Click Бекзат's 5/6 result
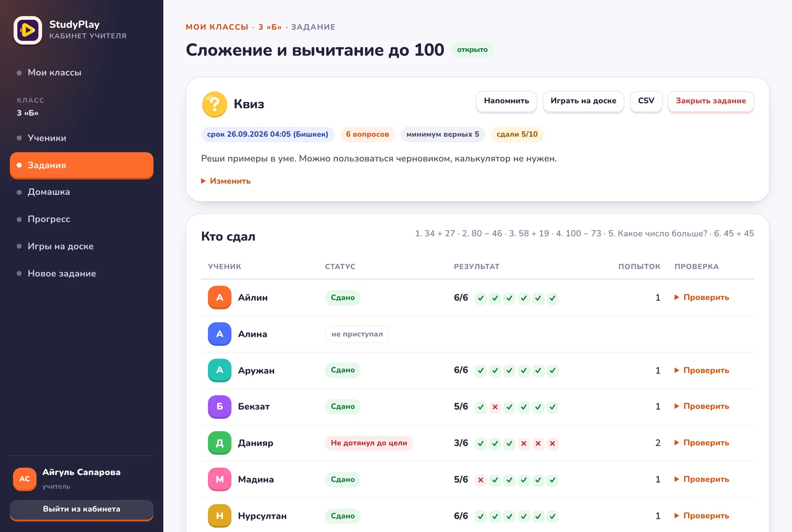This screenshot has height=532, width=792. pyautogui.click(x=461, y=406)
